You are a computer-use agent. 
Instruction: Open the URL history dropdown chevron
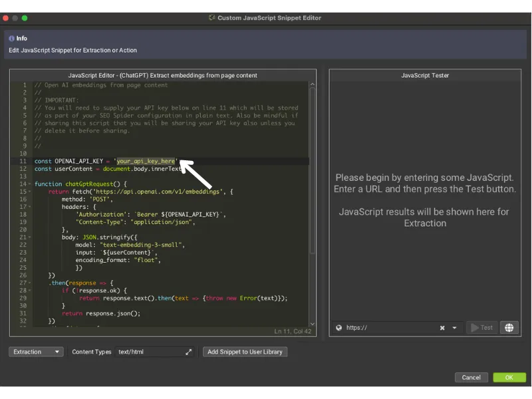453,327
